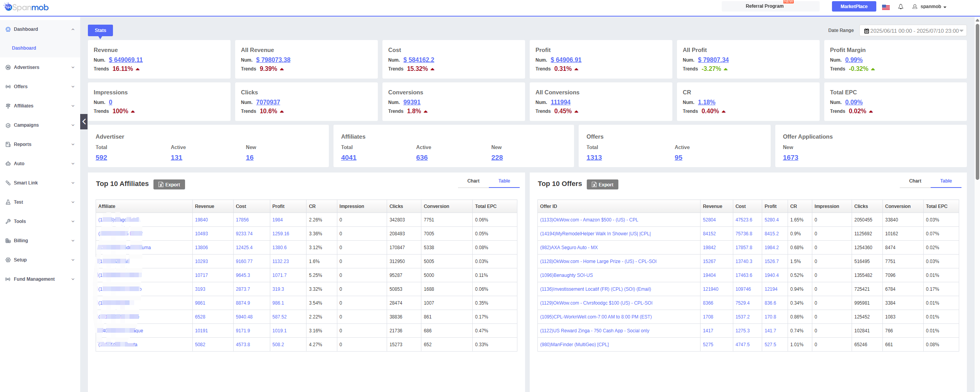
Task: Open offer (982)AXA Seguro Auto - MX
Action: pyautogui.click(x=569, y=248)
